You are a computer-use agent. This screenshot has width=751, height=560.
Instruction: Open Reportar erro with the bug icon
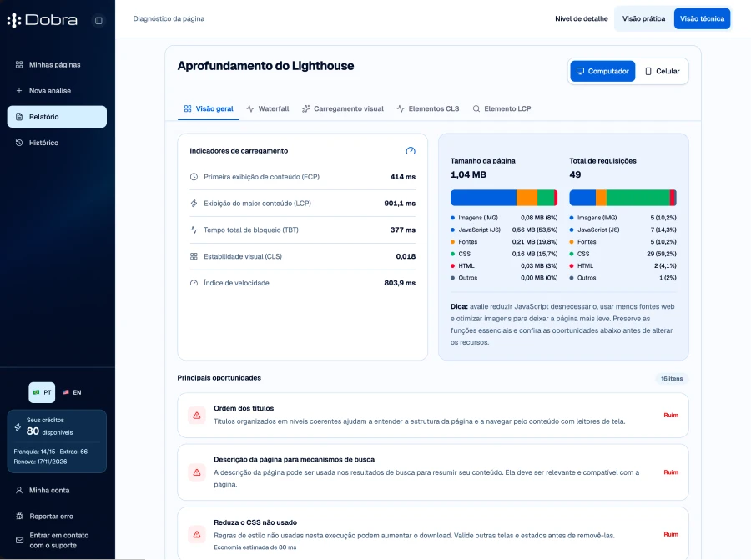coord(19,516)
